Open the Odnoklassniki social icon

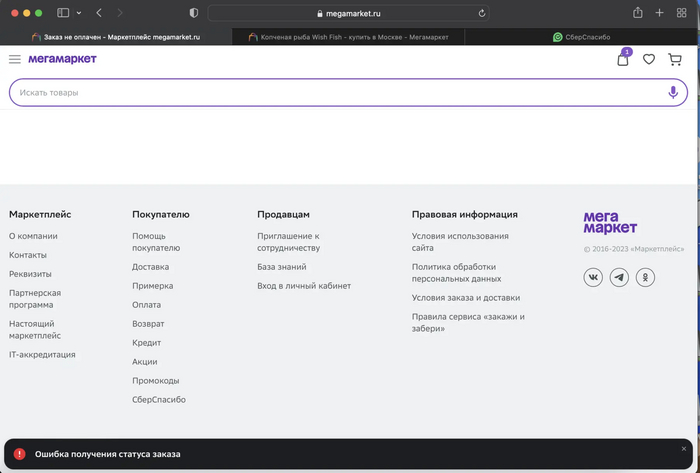coord(645,277)
